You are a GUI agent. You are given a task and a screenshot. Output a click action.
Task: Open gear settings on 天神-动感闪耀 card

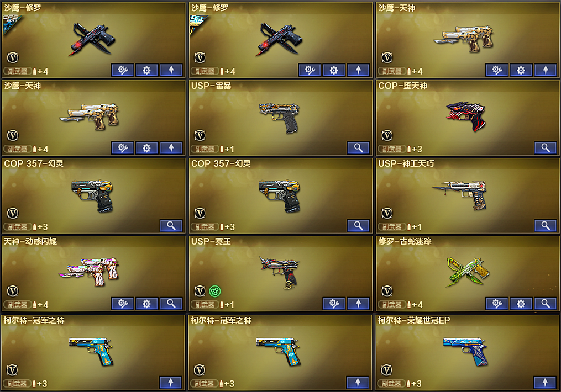click(146, 304)
